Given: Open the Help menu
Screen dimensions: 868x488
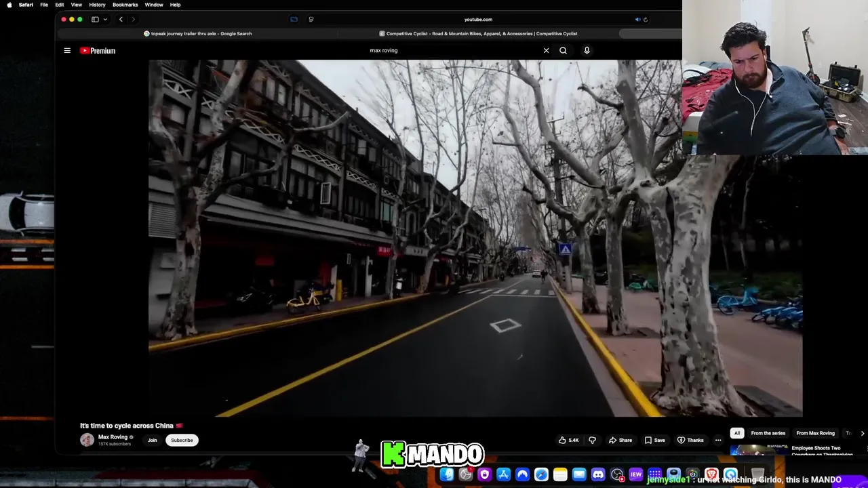Looking at the screenshot, I should 175,5.
